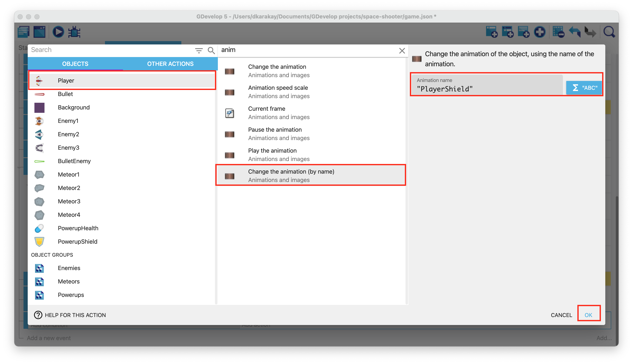The height and width of the screenshot is (364, 633).
Task: Click the add event plus circle icon
Action: coord(540,32)
